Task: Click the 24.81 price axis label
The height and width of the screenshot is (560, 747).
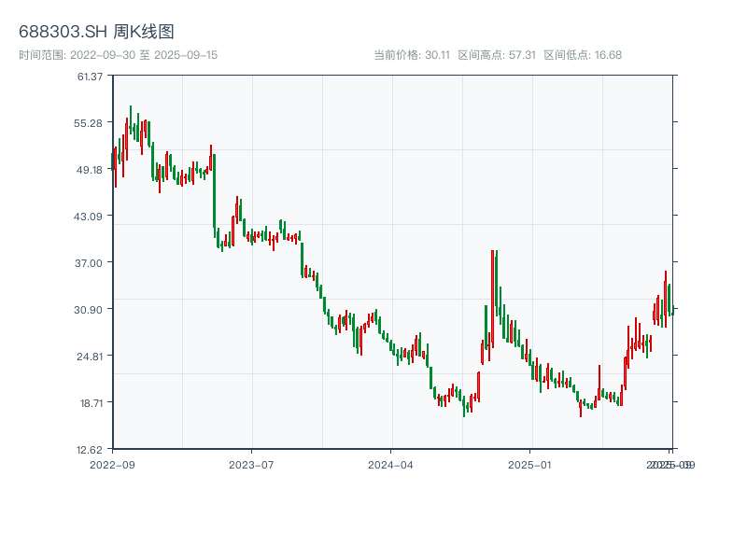Action: 91,356
